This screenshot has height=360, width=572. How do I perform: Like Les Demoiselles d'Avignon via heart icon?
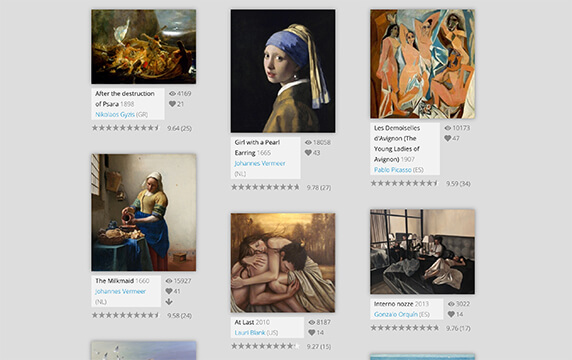tap(448, 138)
